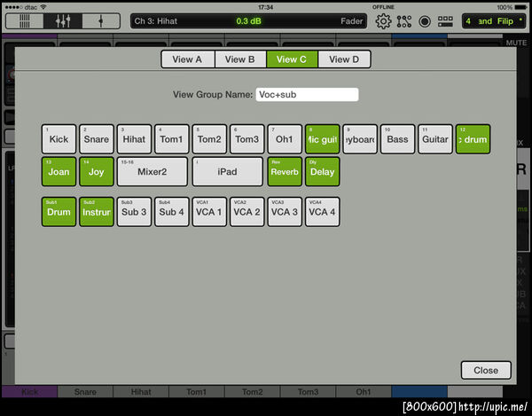Disable channel 12 drum button
Image resolution: width=532 pixels, height=416 pixels.
point(473,139)
